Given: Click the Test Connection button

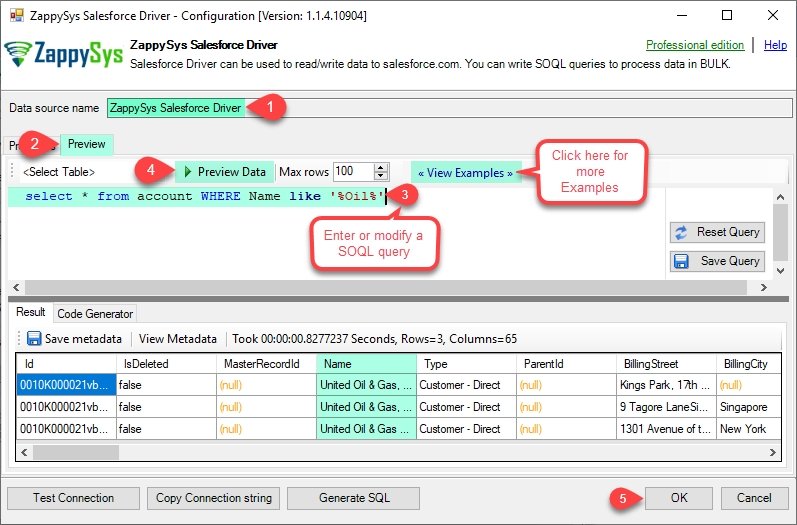Looking at the screenshot, I should point(73,498).
